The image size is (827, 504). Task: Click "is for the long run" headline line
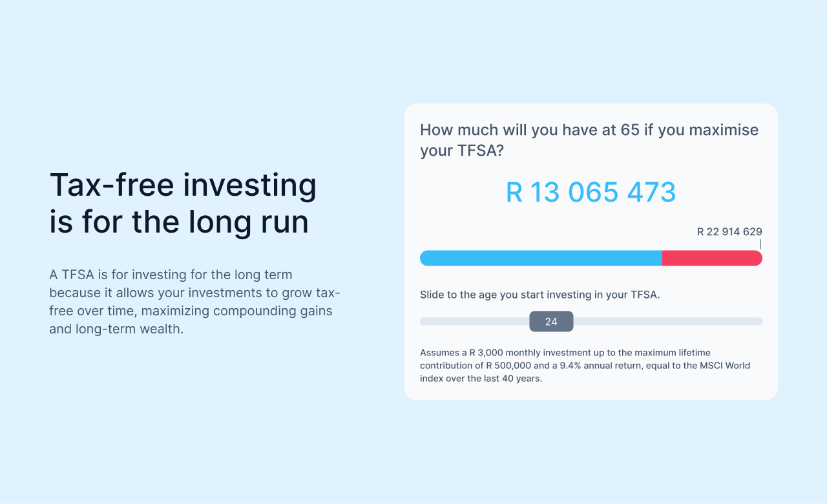[179, 222]
